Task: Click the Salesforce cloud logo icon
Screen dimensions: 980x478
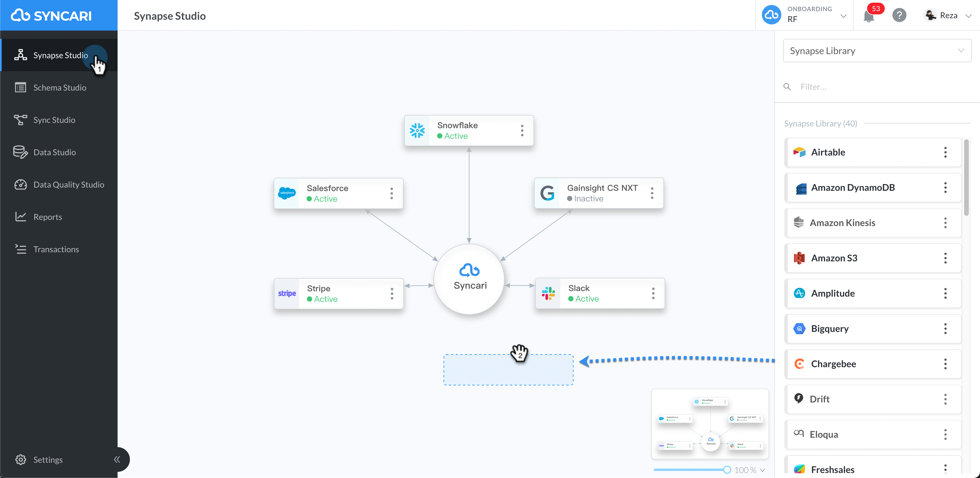Action: (287, 193)
